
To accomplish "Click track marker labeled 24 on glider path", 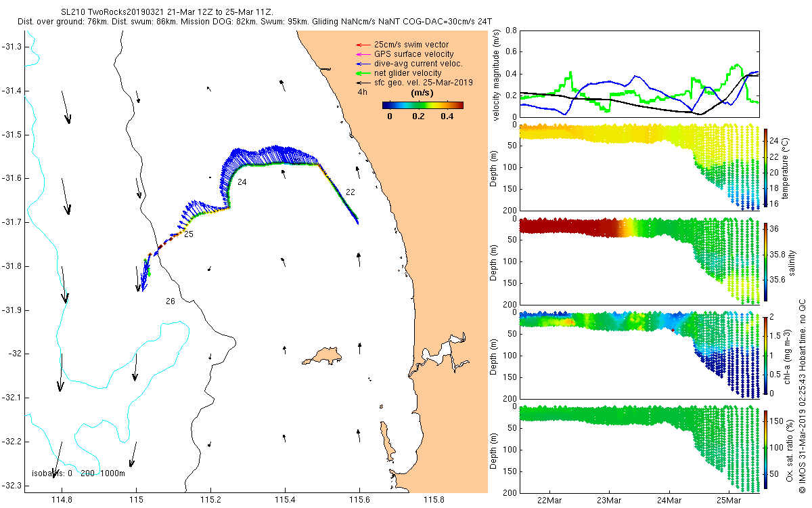I will pyautogui.click(x=242, y=183).
